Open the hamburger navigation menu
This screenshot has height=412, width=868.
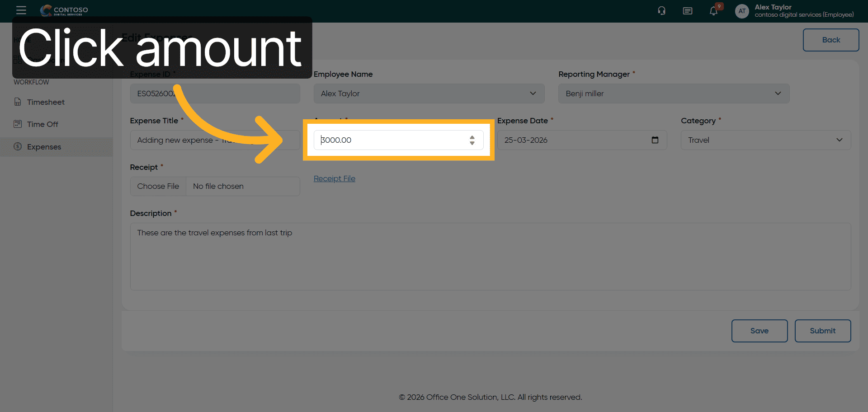point(21,10)
